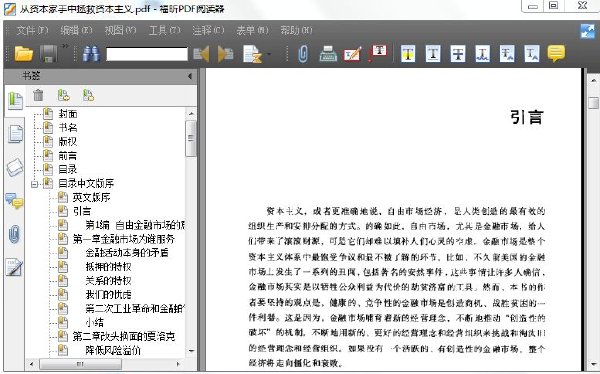The height and width of the screenshot is (374, 600).
Task: Select the underline text tool
Action: coord(433,54)
